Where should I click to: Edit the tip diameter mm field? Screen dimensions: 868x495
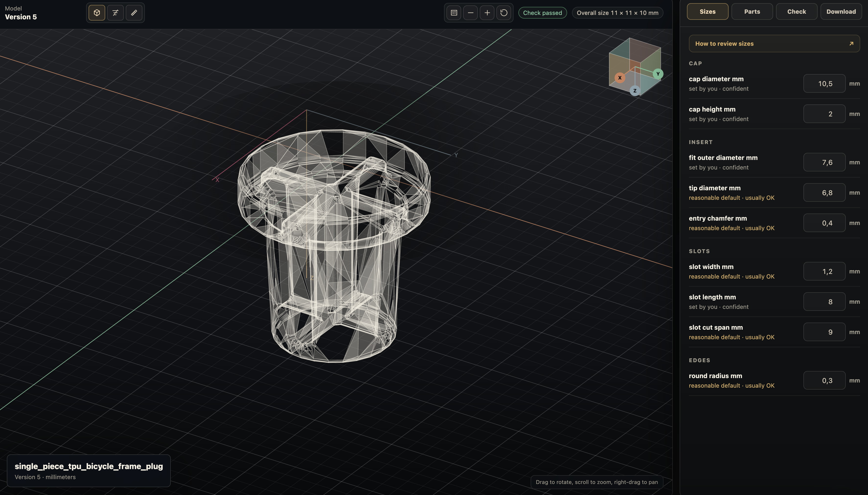coord(824,193)
